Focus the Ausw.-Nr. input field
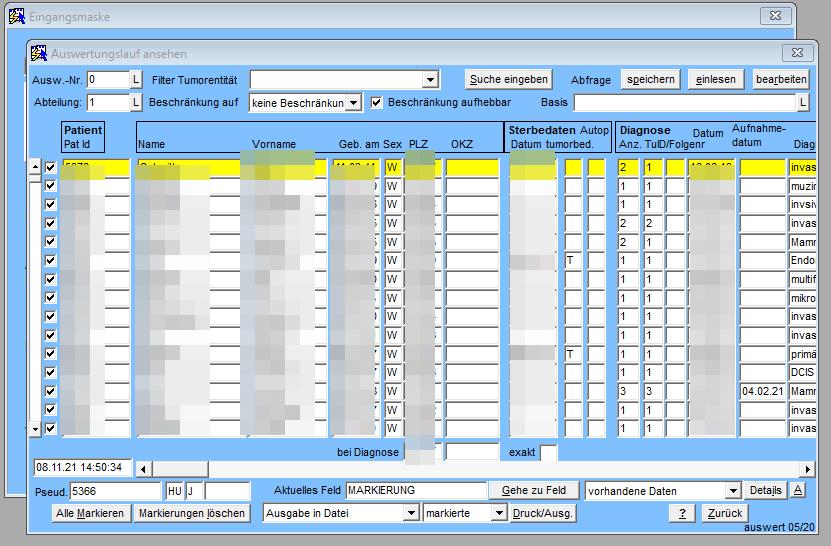Image resolution: width=831 pixels, height=546 pixels. [108, 80]
